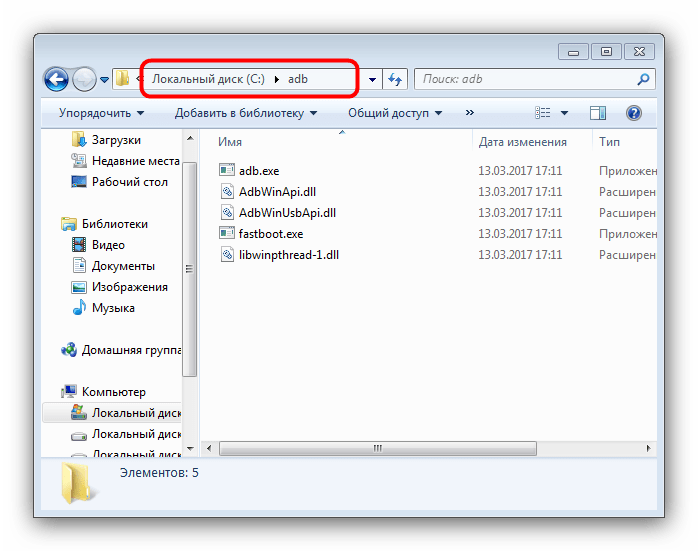698x551 pixels.
Task: Click the horizontal scrollbar right arrow
Action: click(649, 448)
